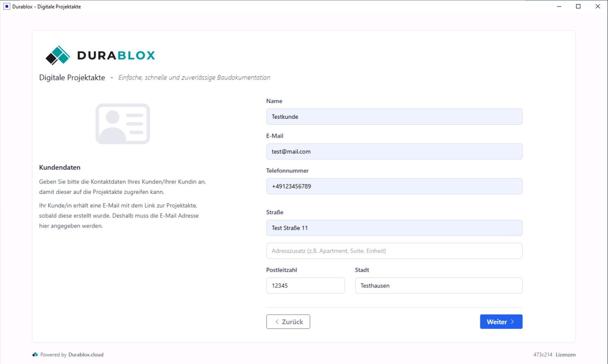
Task: Open the Durablox.cloud link
Action: click(x=86, y=355)
